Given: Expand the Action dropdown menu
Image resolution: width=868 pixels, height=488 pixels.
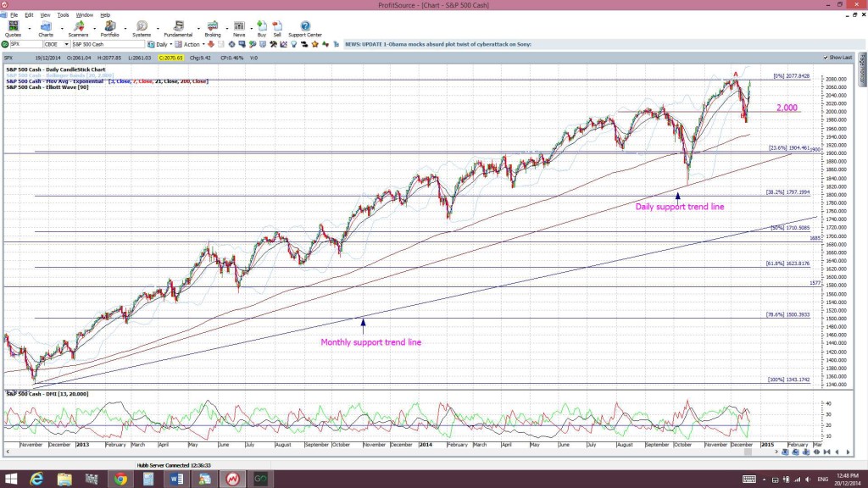Looking at the screenshot, I should (191, 44).
